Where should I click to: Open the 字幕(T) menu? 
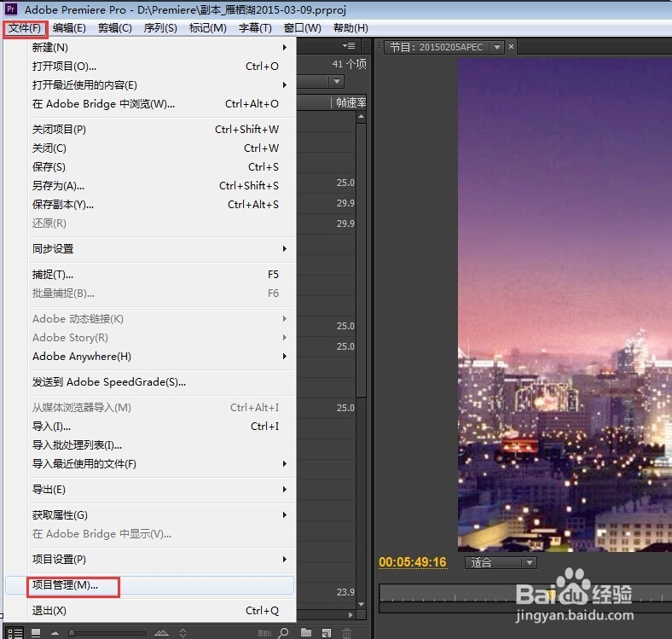pyautogui.click(x=255, y=28)
